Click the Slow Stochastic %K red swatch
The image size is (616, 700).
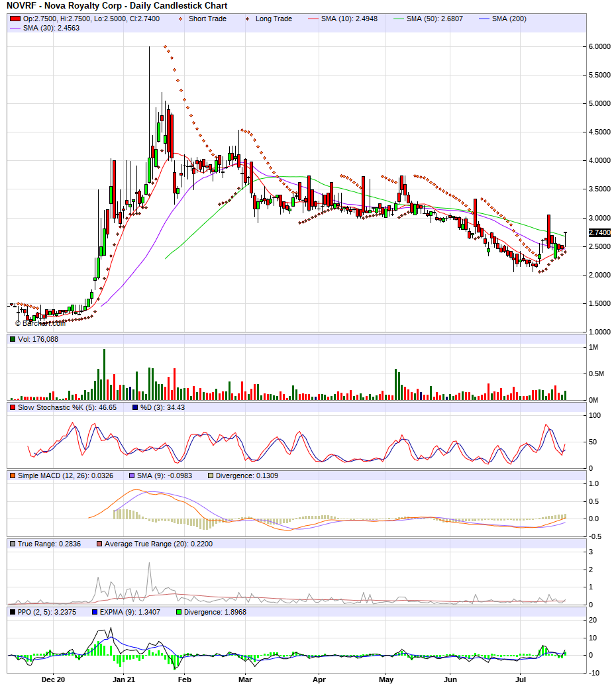(13, 407)
